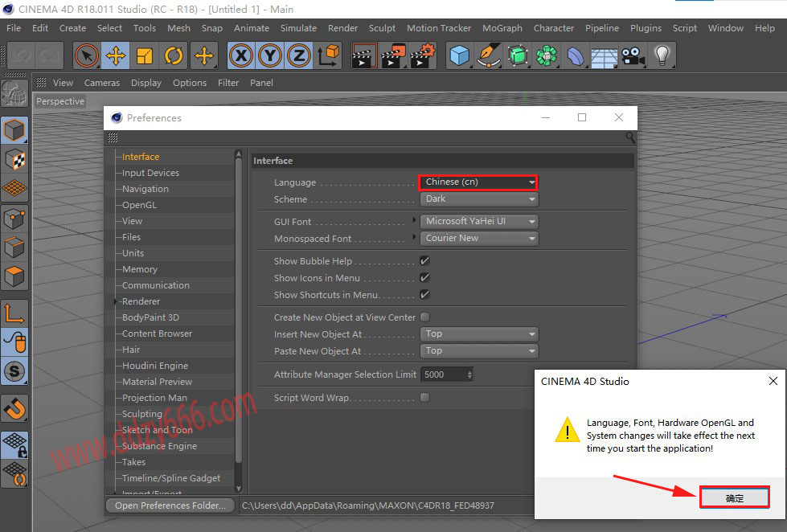
Task: Select OpenGL preferences category
Action: tap(140, 205)
